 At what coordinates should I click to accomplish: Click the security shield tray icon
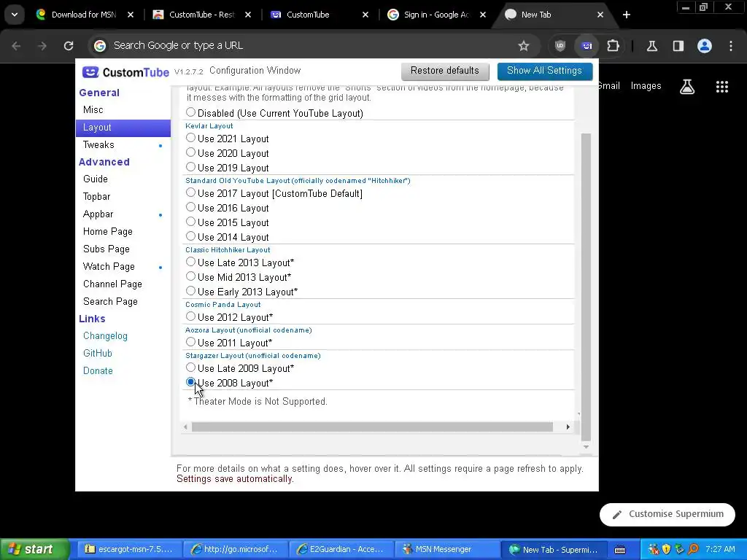click(666, 549)
